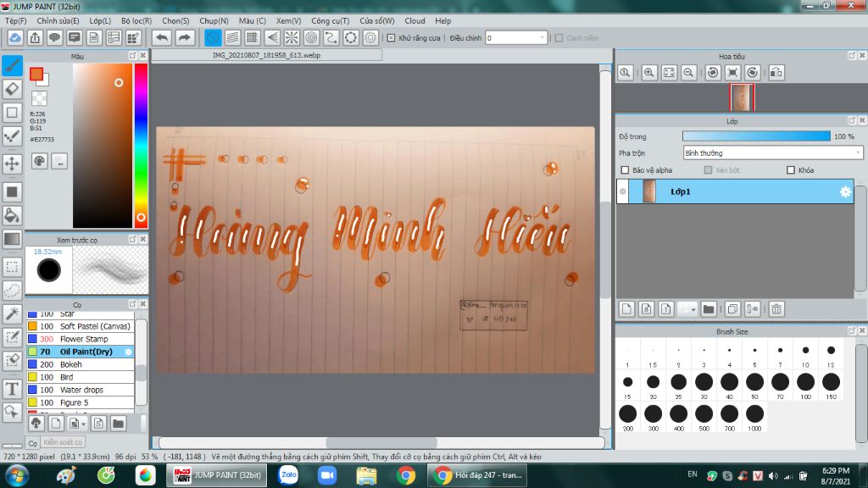Turn snap off with blue circle-slash icon

pyautogui.click(x=213, y=37)
